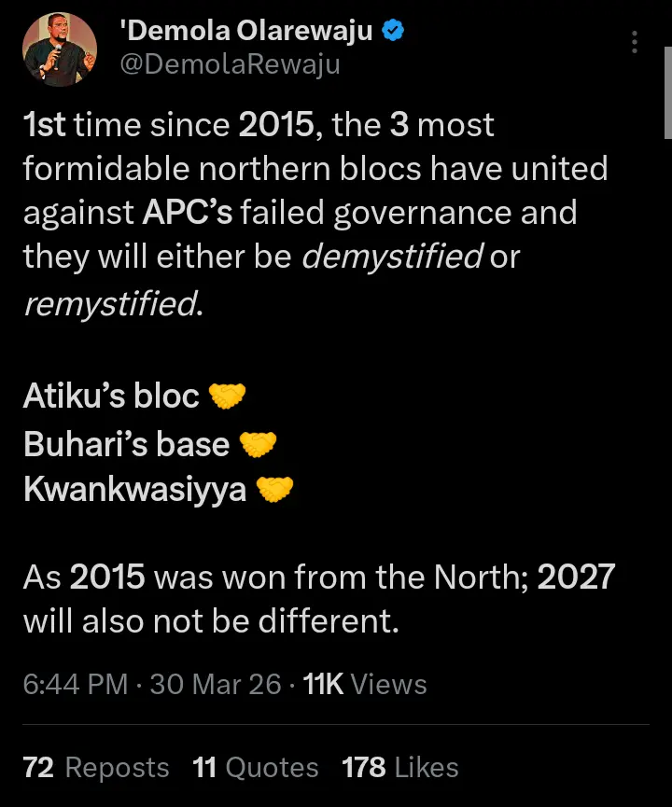Click the handshake emoji after Kwankwasiyya
Viewport: 672px width, 807px height.
click(274, 489)
